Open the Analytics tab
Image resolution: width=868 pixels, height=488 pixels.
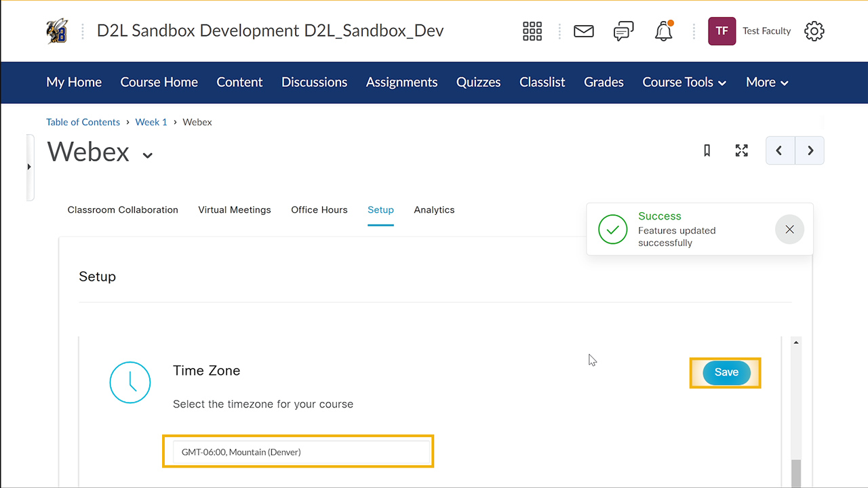pyautogui.click(x=434, y=209)
